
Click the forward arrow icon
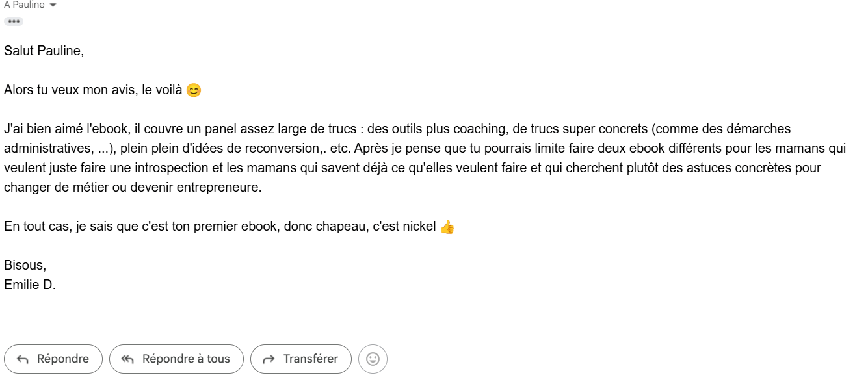pyautogui.click(x=268, y=359)
